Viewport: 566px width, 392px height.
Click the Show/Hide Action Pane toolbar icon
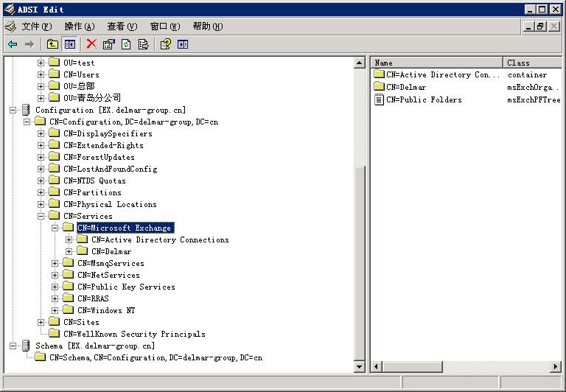click(x=183, y=44)
